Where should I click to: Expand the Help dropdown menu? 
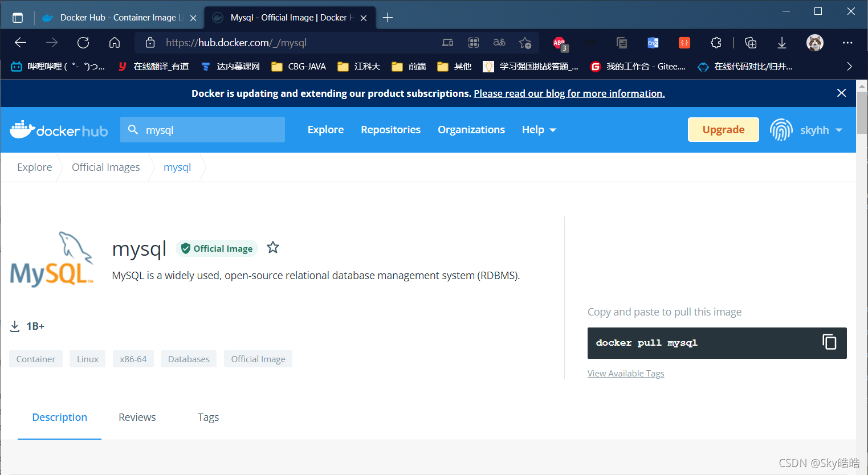(539, 130)
